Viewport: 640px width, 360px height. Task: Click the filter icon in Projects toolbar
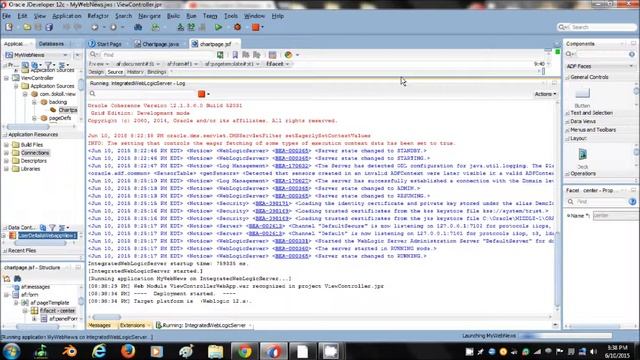[x=48, y=65]
